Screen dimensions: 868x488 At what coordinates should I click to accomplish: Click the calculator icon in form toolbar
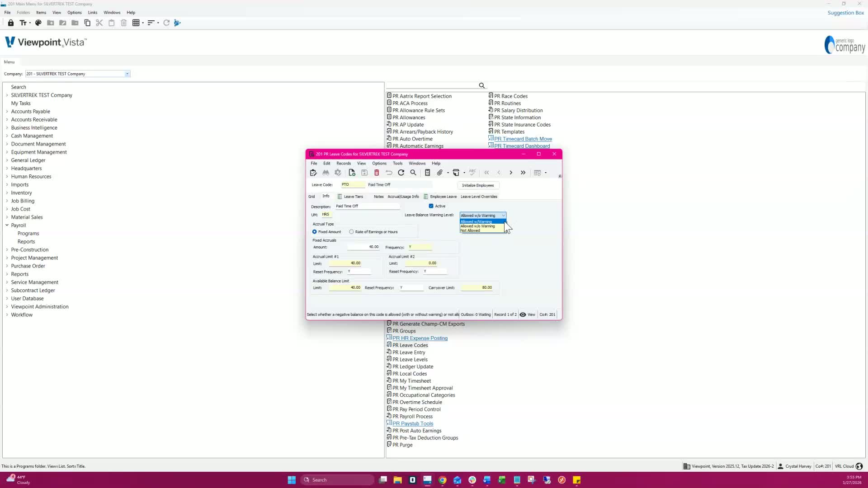(427, 173)
